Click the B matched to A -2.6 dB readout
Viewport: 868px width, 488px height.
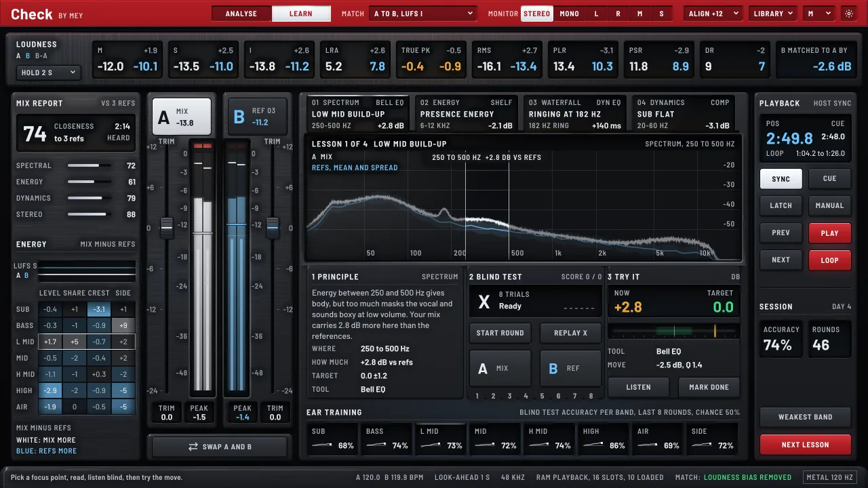(816, 60)
